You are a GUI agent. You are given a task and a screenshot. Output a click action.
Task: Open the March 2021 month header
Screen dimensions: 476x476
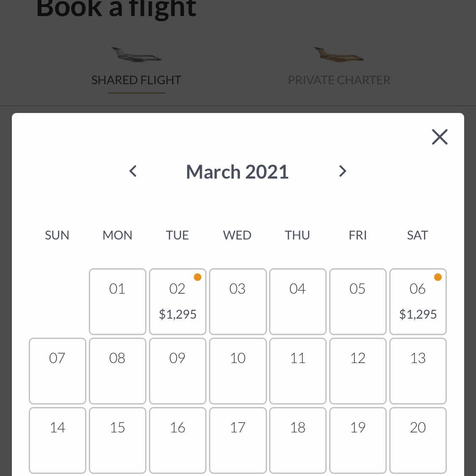pyautogui.click(x=237, y=171)
